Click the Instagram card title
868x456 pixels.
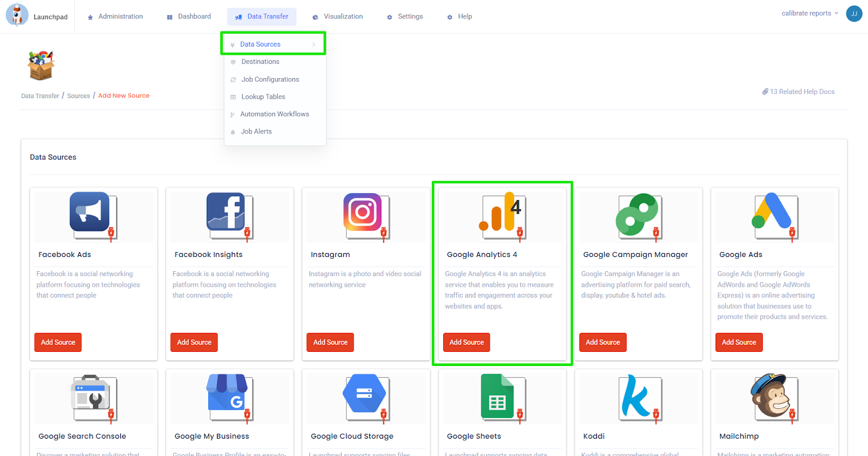(330, 254)
